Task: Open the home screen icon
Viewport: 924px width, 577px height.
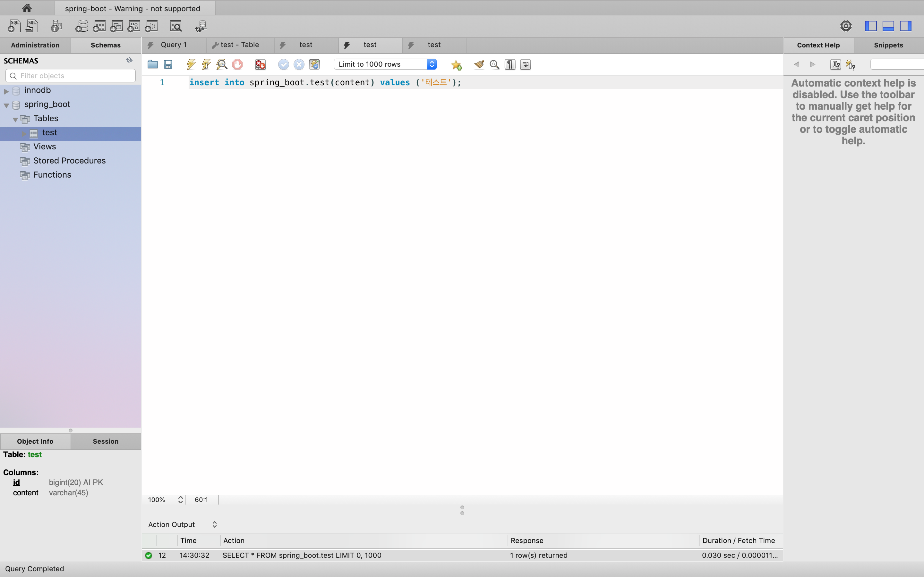Action: pos(27,8)
